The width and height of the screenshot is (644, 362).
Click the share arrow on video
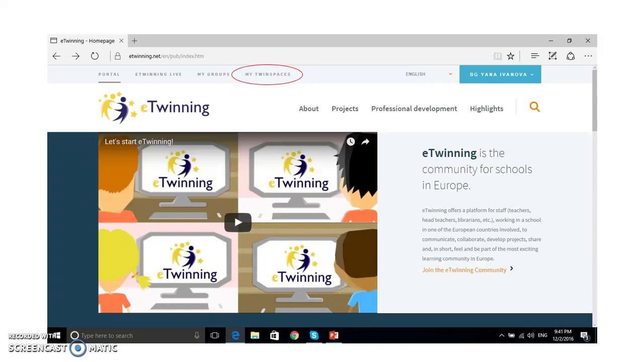pyautogui.click(x=365, y=142)
